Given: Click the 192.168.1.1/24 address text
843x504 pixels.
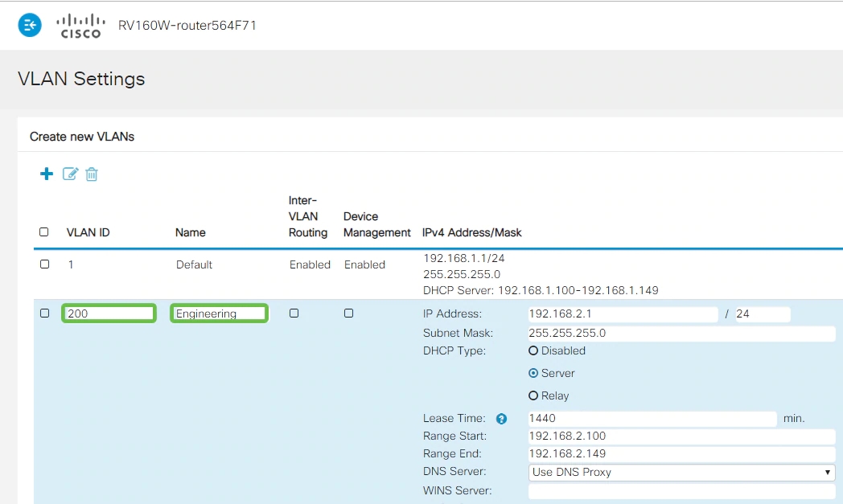Looking at the screenshot, I should pyautogui.click(x=464, y=259).
